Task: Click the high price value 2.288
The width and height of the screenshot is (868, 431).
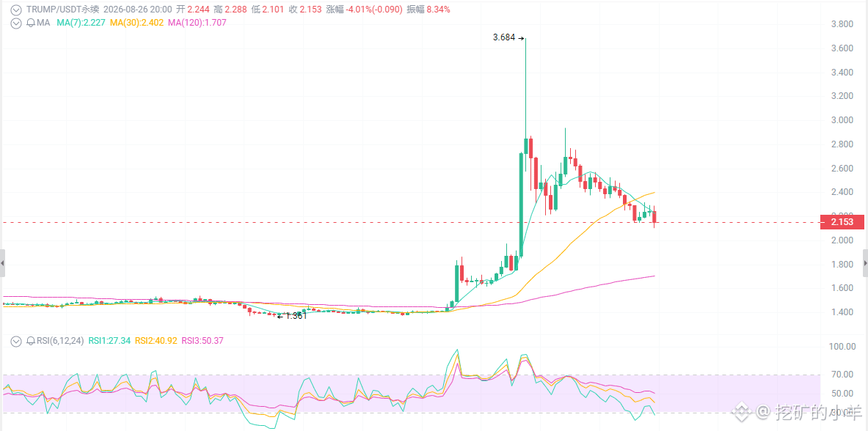Action: (236, 10)
